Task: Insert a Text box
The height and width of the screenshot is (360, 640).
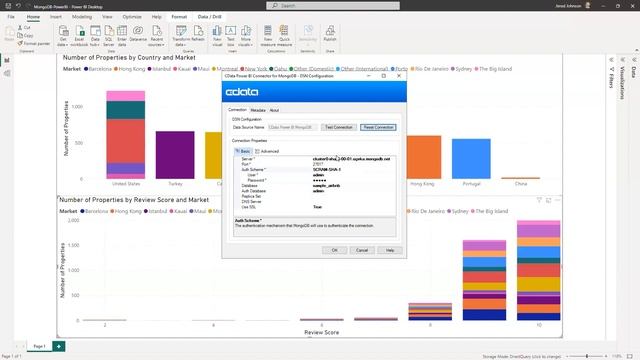Action: point(231,36)
